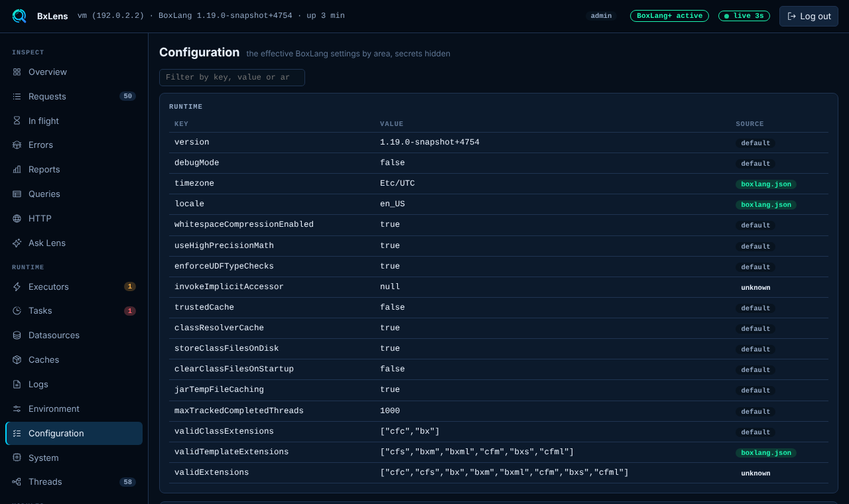Click the admin user badge
This screenshot has height=504, width=849.
601,16
